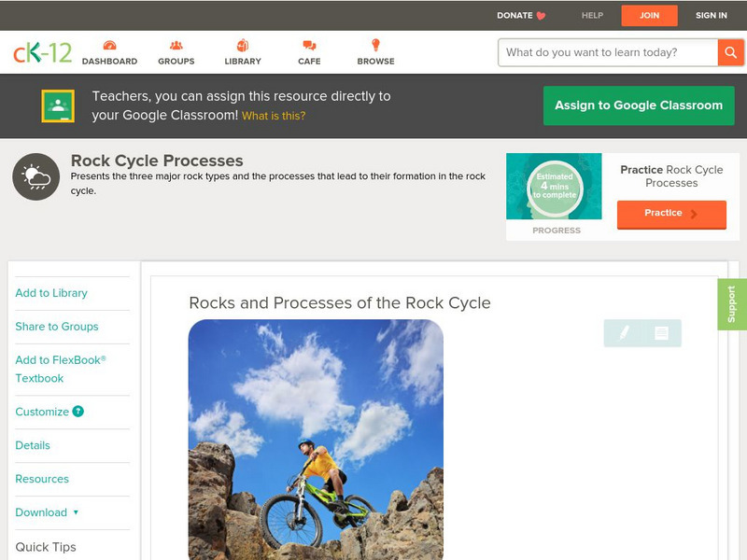Click the estimated-time progress circle
The width and height of the screenshot is (747, 560).
tap(555, 186)
